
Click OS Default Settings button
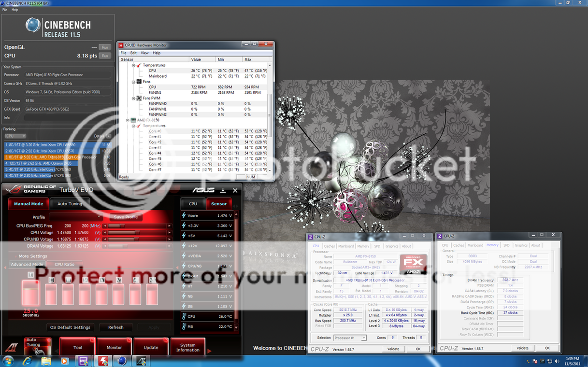[x=71, y=327]
